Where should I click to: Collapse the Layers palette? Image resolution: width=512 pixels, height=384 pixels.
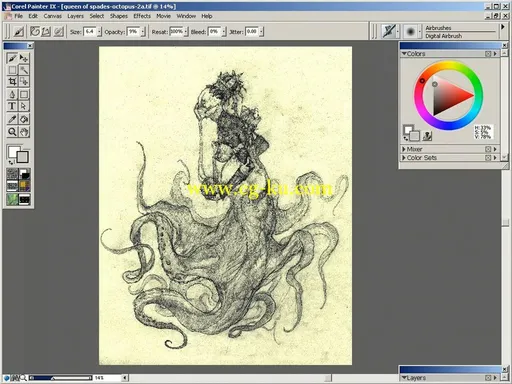[x=404, y=378]
